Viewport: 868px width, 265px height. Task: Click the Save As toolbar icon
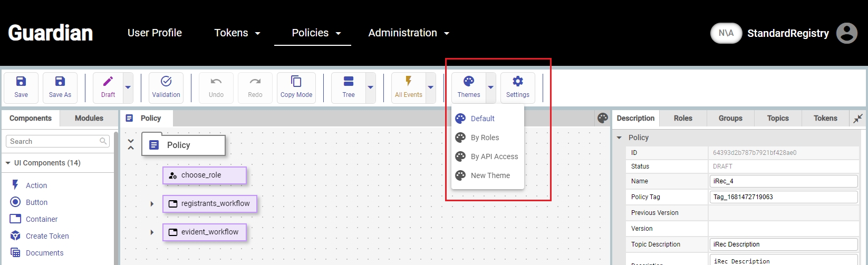(60, 87)
